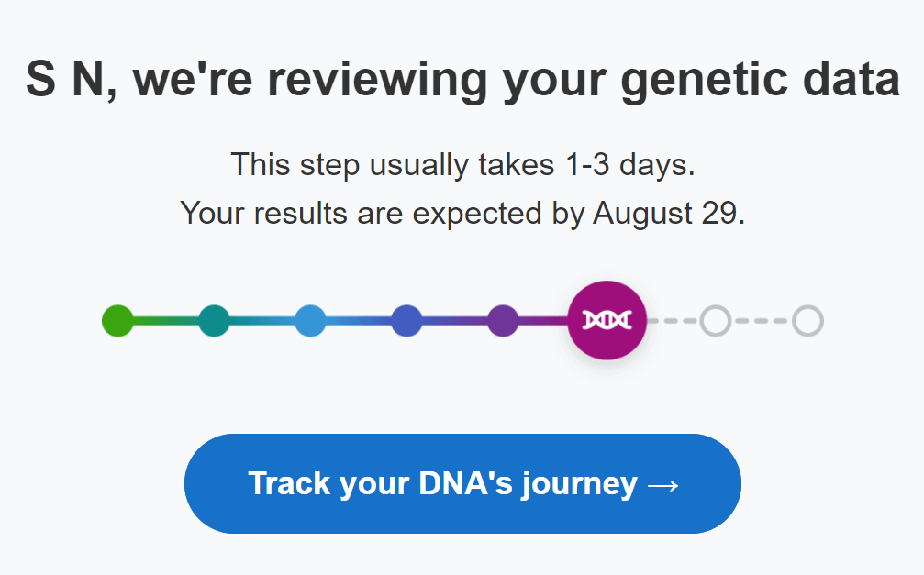Click blue line between third and fourth dots
The image size is (924, 575).
[358, 321]
